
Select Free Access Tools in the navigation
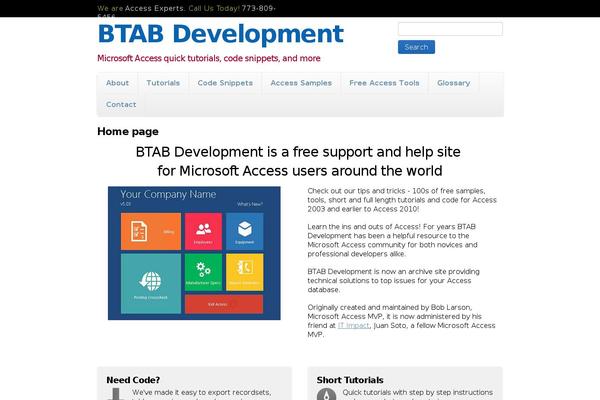point(384,83)
